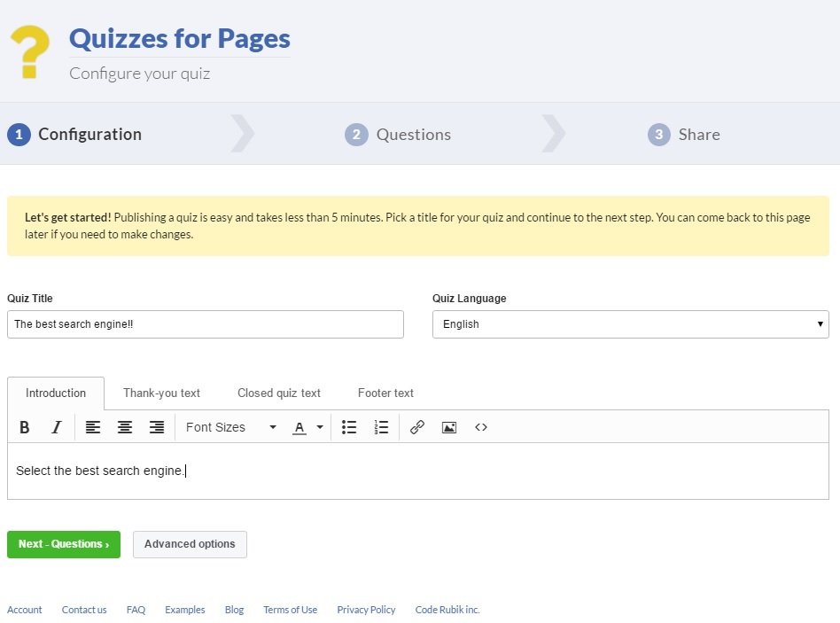Click inside the Quiz Title field
The image size is (840, 623).
pos(204,324)
